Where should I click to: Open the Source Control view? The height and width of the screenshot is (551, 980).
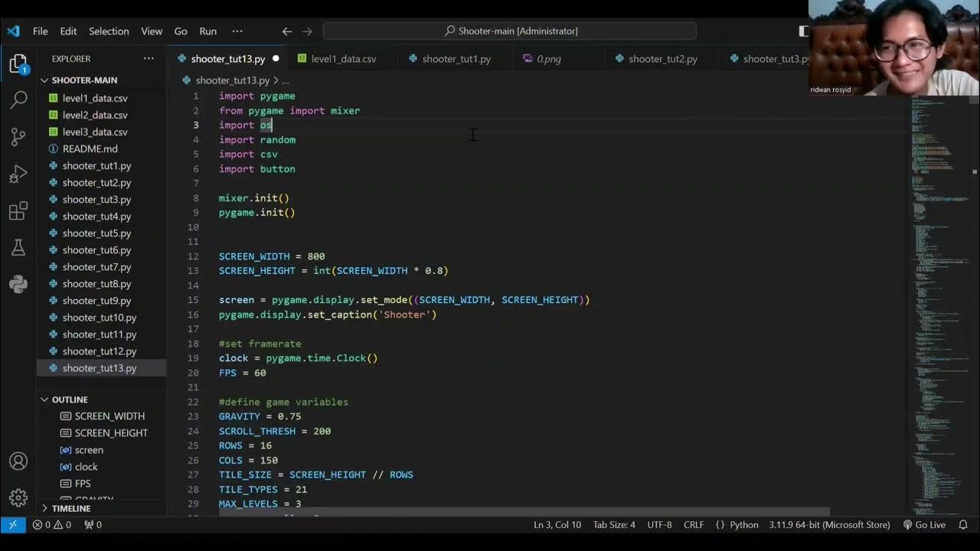[x=18, y=137]
